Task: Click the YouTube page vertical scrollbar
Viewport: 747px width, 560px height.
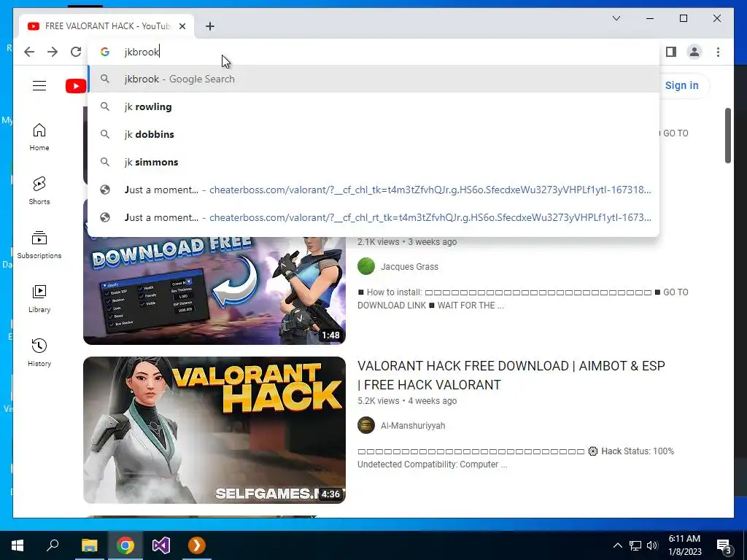Action: (x=728, y=136)
